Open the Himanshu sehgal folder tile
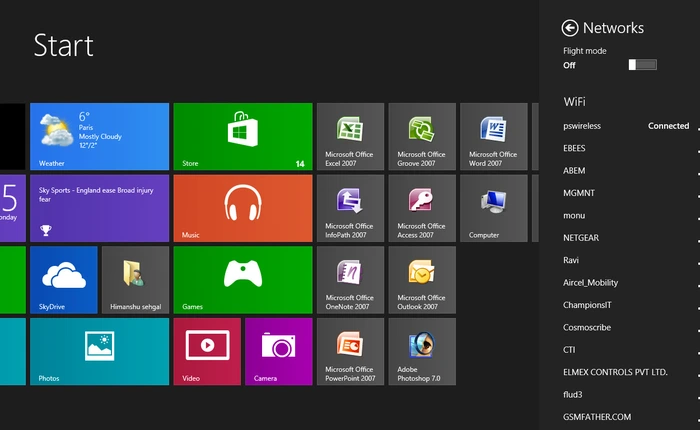This screenshot has height=430, width=700. (135, 280)
